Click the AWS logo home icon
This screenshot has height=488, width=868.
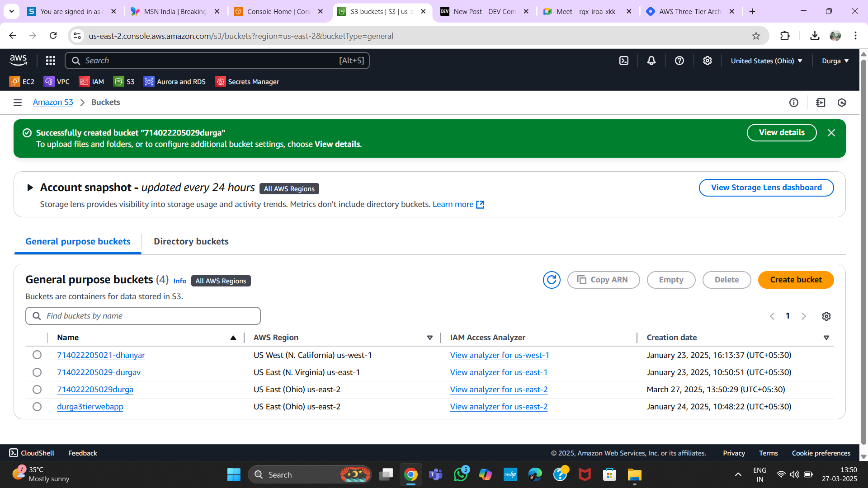pyautogui.click(x=19, y=61)
